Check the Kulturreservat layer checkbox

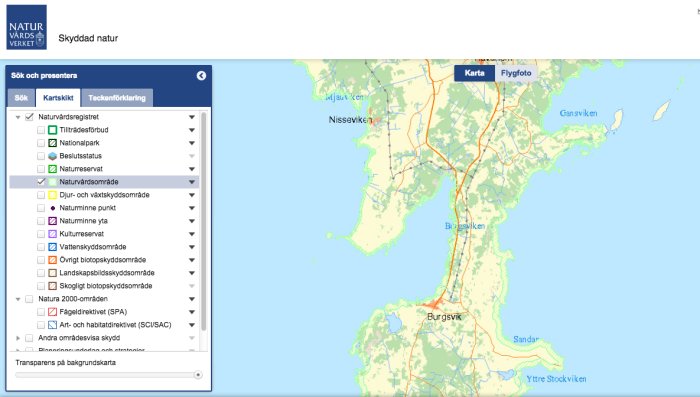tap(41, 234)
